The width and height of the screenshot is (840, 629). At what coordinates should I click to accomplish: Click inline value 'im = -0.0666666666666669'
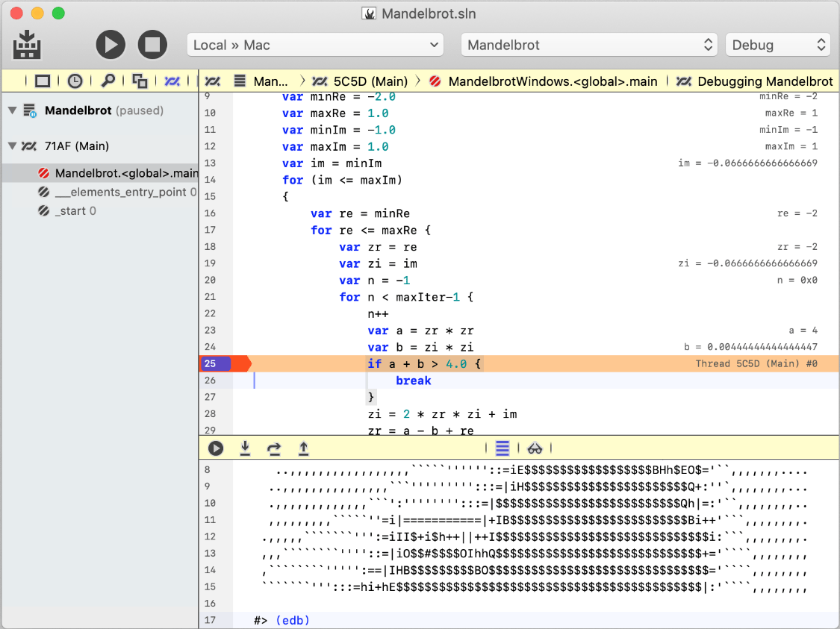(x=748, y=163)
